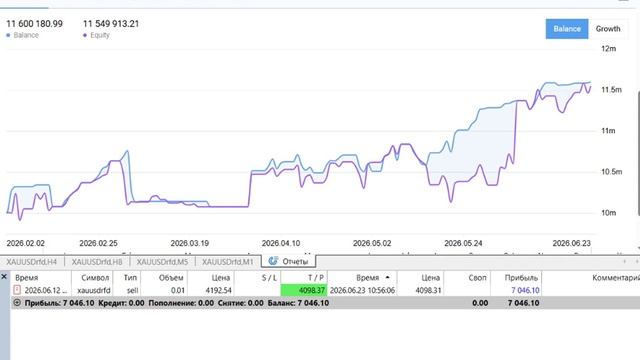Switch chart to Growth view

click(x=608, y=29)
